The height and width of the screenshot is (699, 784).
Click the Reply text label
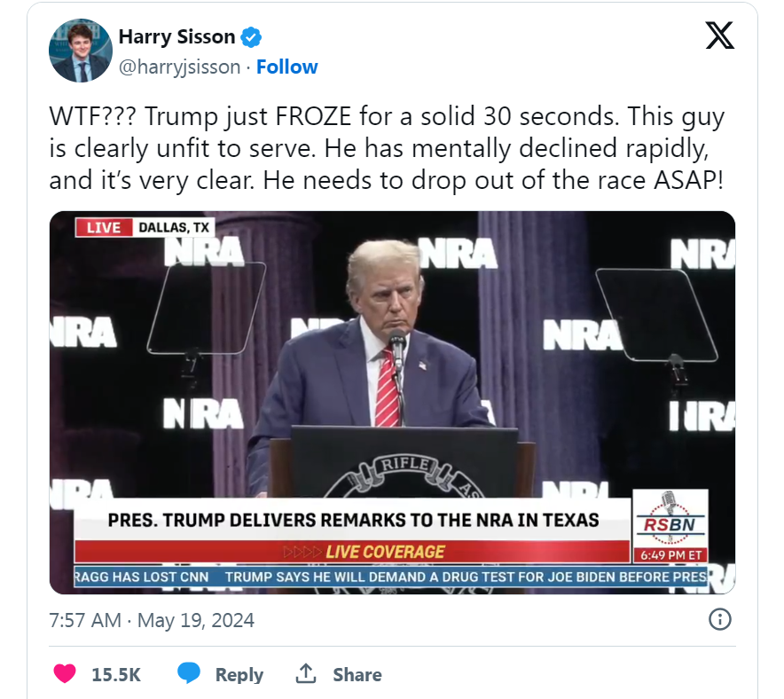pos(239,675)
